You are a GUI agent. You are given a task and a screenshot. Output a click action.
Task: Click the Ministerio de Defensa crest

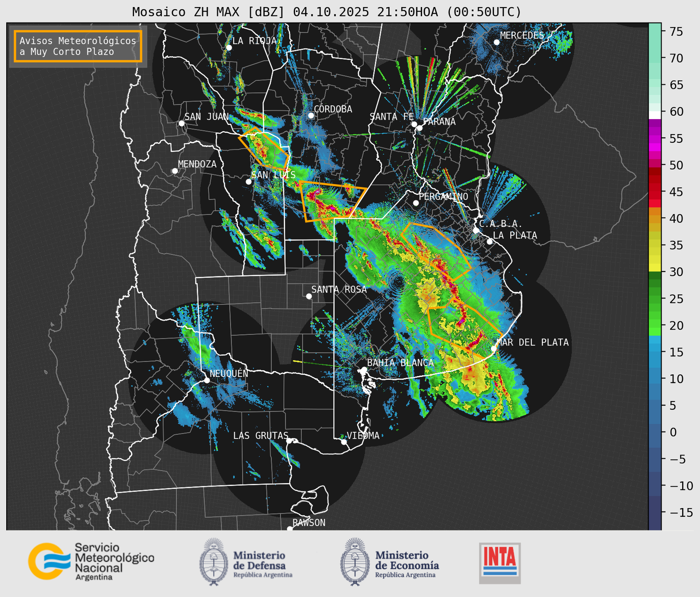pyautogui.click(x=214, y=562)
